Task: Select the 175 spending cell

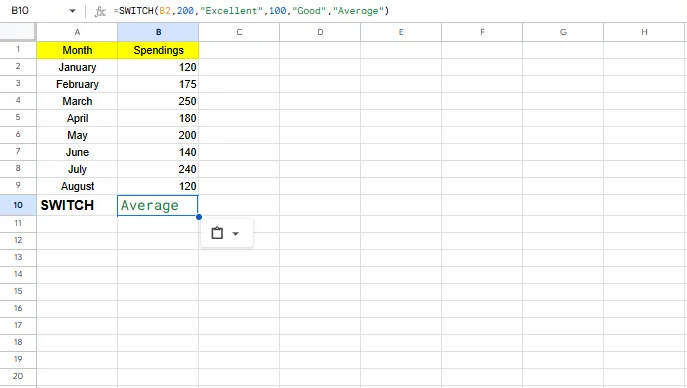Action: (158, 84)
